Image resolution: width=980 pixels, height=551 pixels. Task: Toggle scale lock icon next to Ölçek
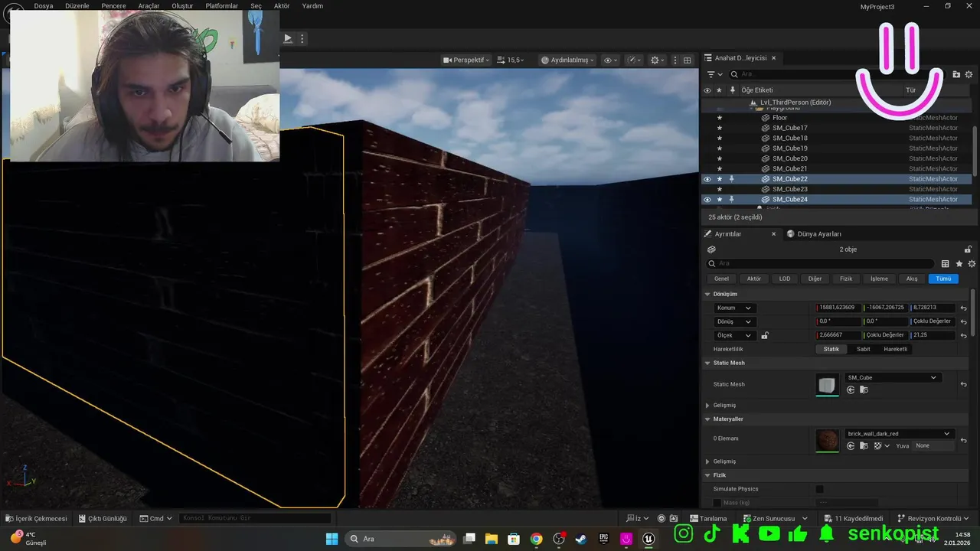(x=764, y=335)
